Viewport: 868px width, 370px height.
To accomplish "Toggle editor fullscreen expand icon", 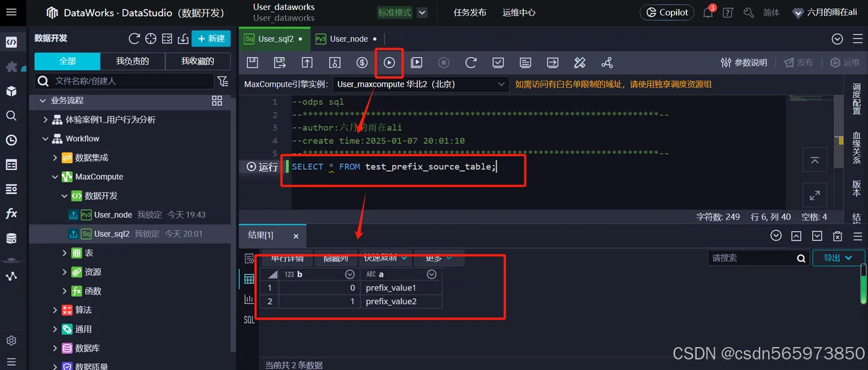I will (815, 195).
